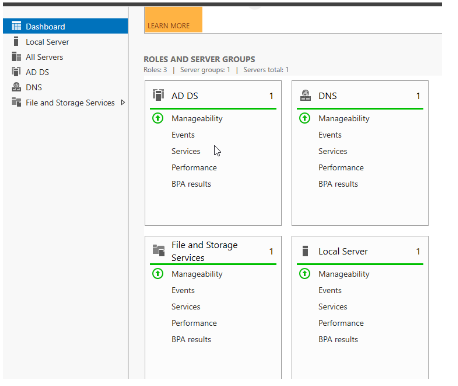Open BPA results in File and Storage tile
Screen dimensions: 458x386
[191, 339]
